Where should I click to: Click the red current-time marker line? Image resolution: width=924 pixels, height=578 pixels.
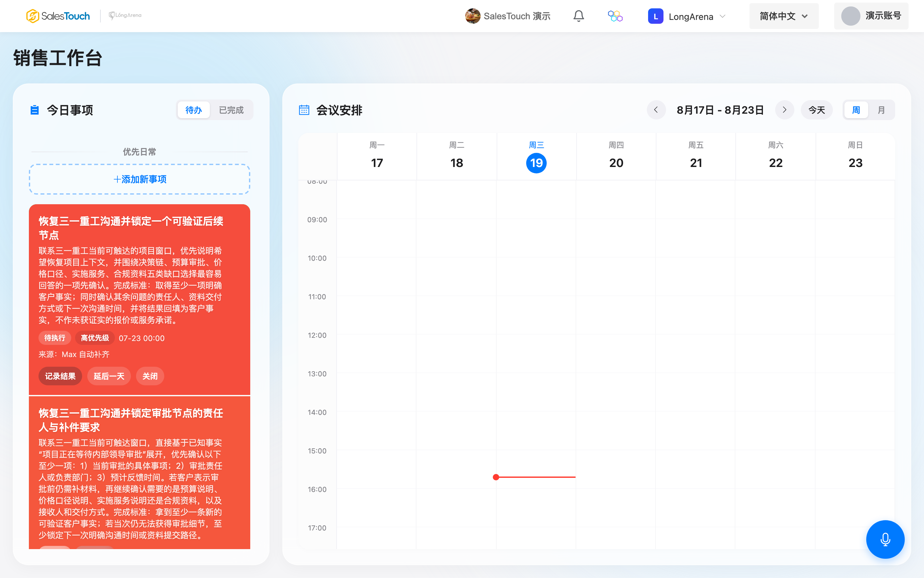(534, 477)
